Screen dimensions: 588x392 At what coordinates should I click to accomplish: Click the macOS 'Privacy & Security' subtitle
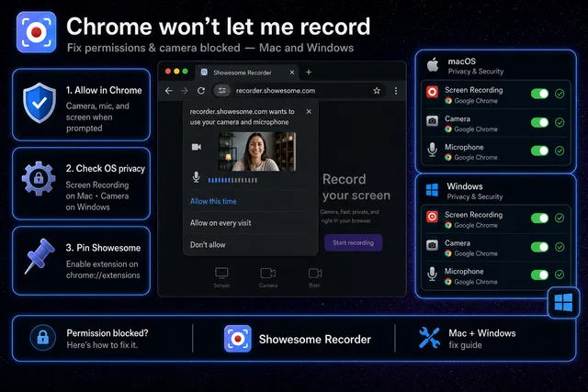[476, 72]
